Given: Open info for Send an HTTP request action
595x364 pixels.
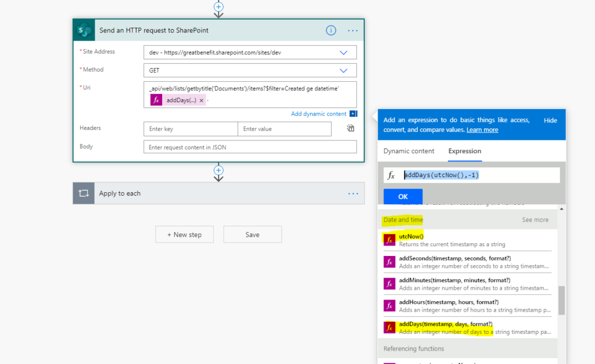Looking at the screenshot, I should click(x=331, y=30).
